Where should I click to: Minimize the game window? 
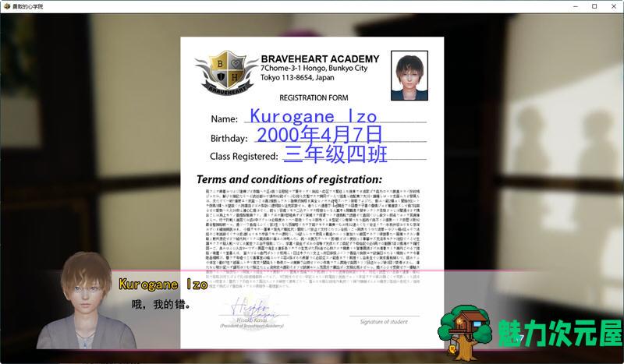coord(576,6)
